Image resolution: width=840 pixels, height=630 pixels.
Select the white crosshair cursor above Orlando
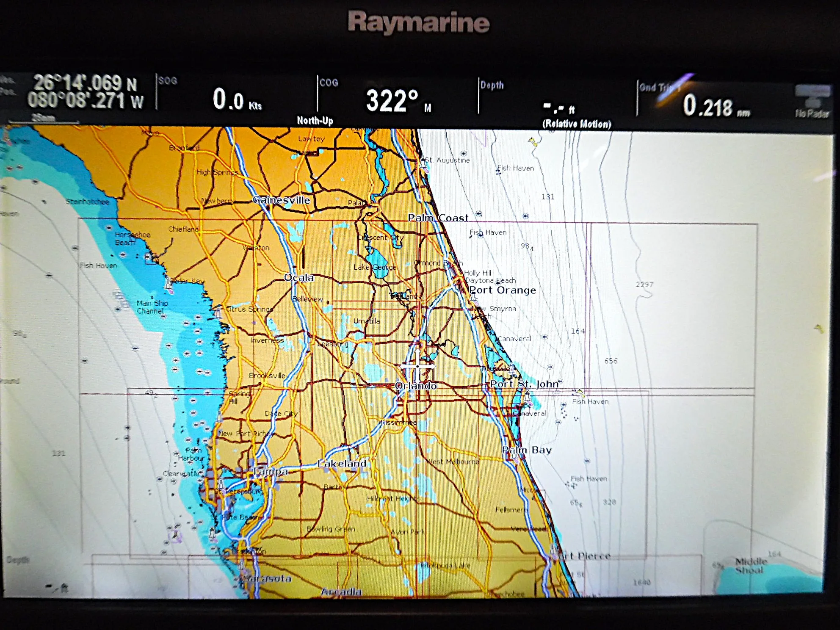point(417,366)
